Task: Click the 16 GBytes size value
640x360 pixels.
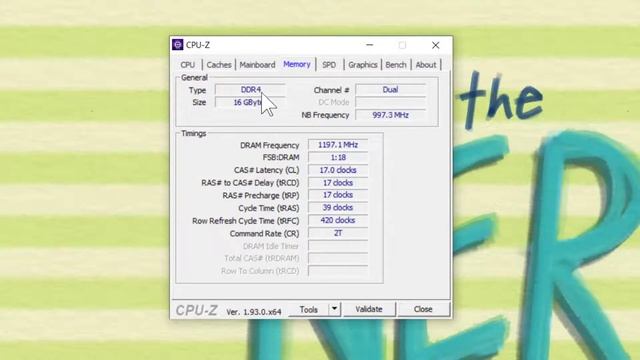Action: tap(250, 102)
